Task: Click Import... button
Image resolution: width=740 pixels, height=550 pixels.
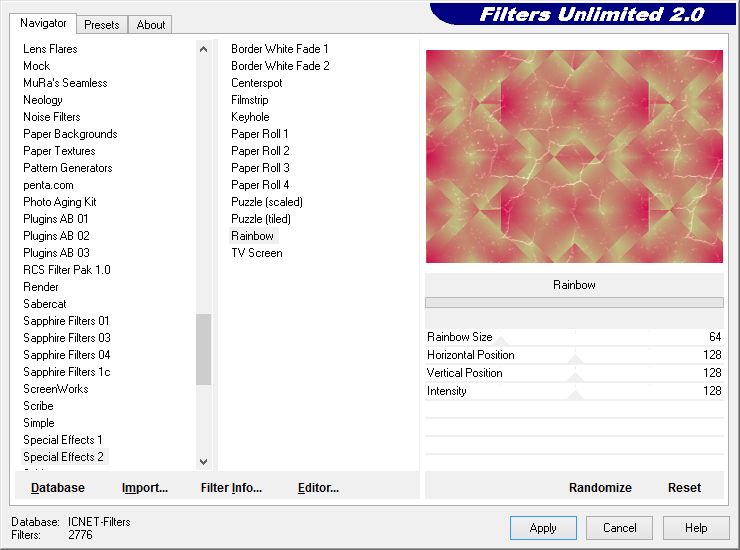Action: point(144,488)
